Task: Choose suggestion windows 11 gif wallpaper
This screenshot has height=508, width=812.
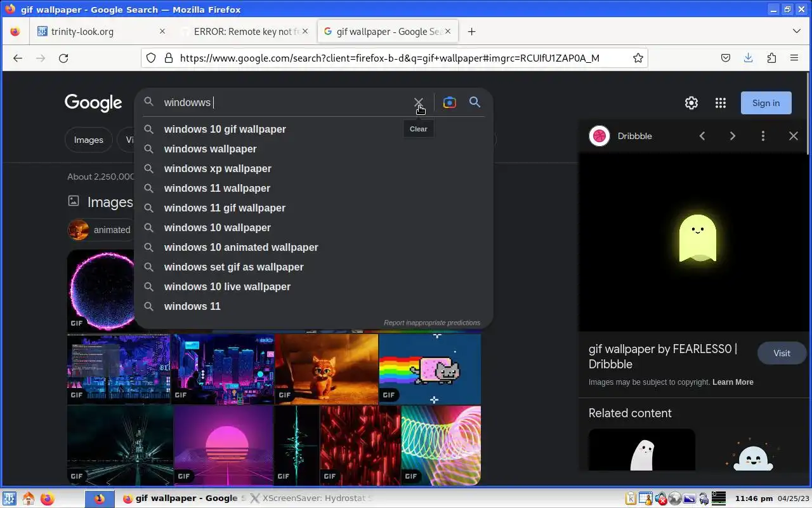Action: [x=313, y=208]
